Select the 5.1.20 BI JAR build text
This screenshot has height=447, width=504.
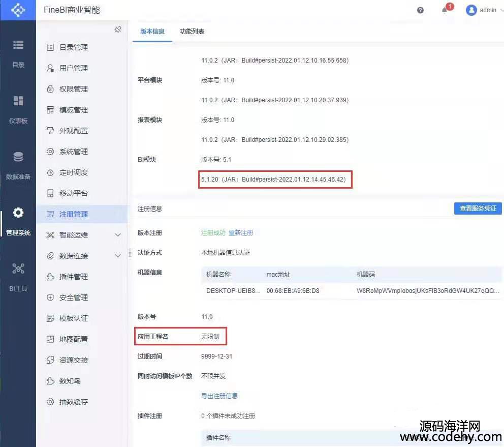[273, 179]
